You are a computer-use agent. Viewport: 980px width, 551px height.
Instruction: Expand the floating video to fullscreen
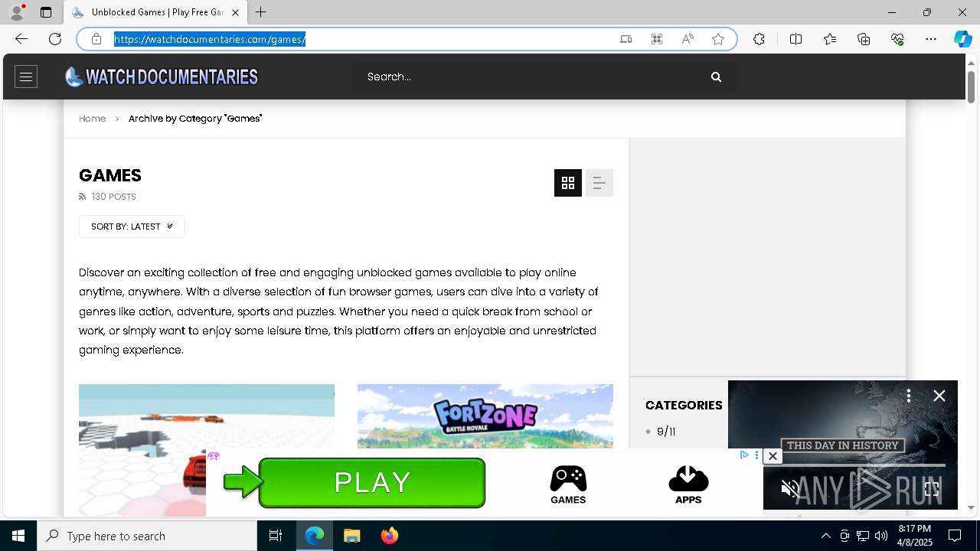[932, 489]
